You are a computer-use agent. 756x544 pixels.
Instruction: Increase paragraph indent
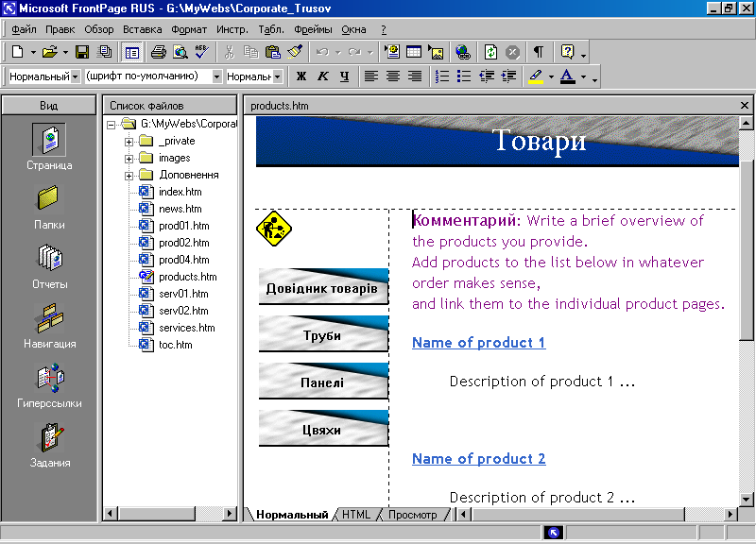click(508, 76)
